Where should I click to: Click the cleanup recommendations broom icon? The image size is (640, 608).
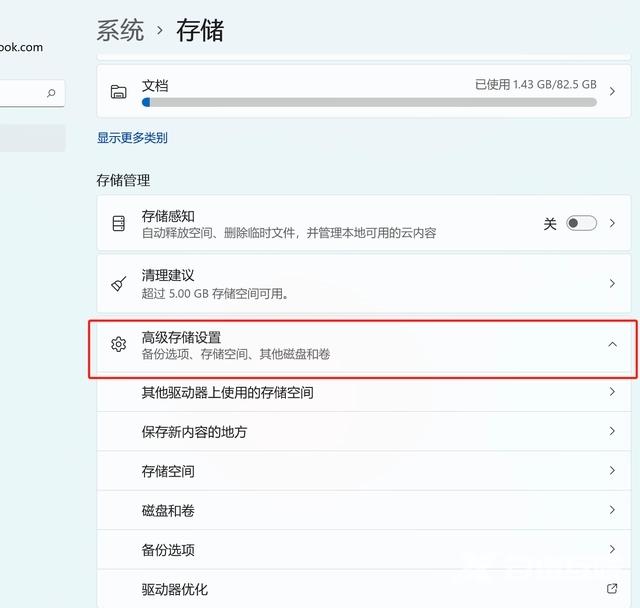click(x=119, y=284)
